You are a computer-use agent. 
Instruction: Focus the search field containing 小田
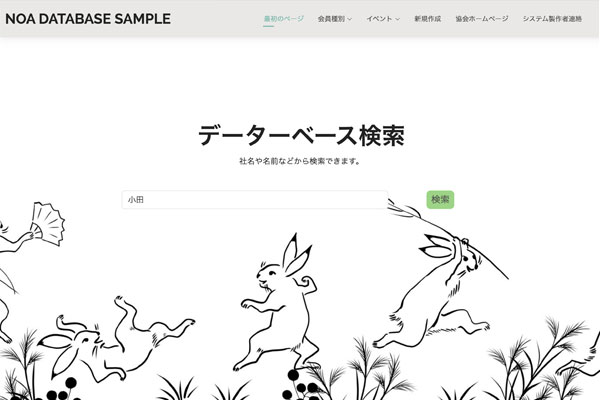point(255,200)
